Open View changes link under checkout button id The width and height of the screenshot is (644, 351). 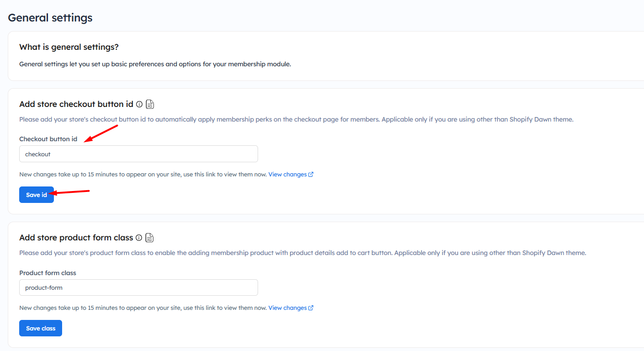pos(287,175)
